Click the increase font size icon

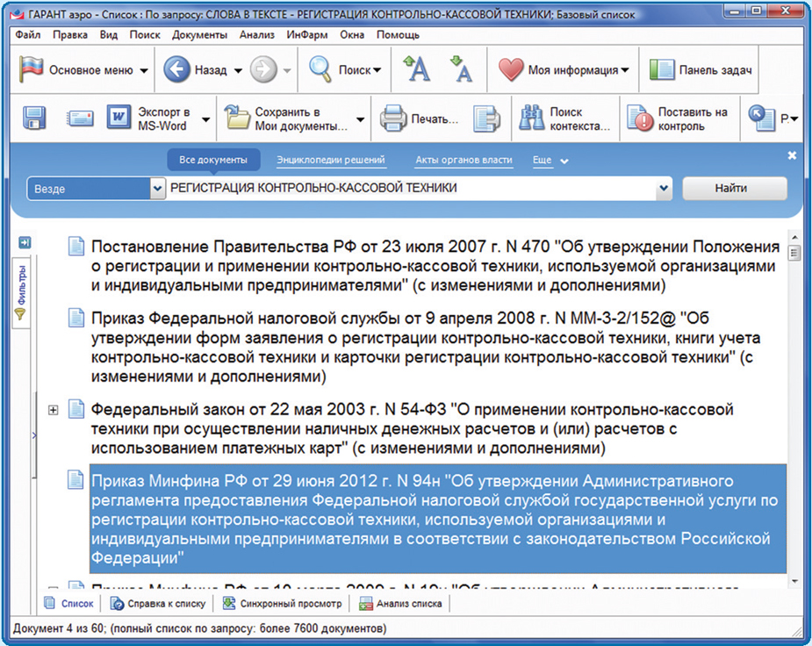click(x=415, y=70)
